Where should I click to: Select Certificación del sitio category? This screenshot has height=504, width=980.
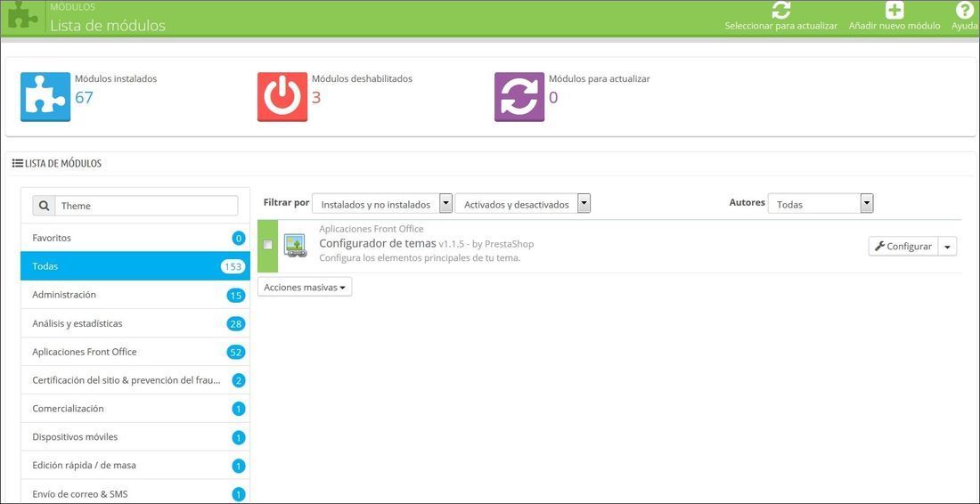pos(135,379)
